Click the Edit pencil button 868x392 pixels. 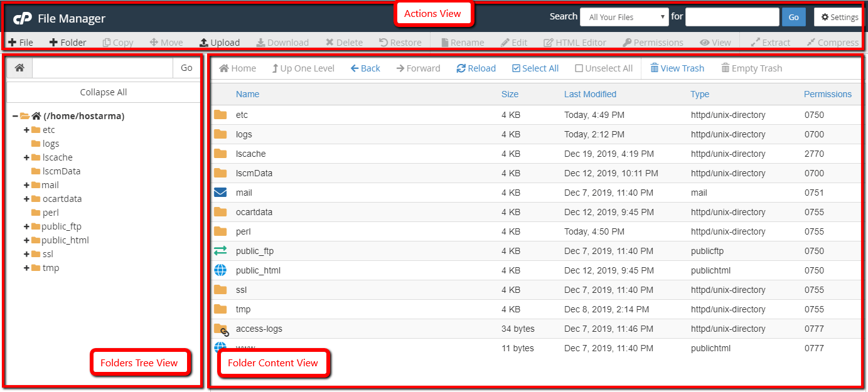[514, 43]
